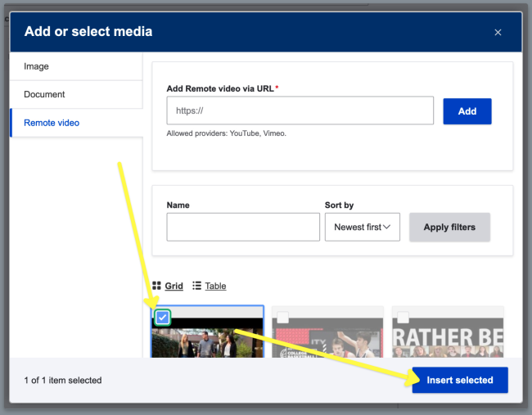Check the second video thumbnail's checkbox
Viewport: 532px width, 415px height.
coord(282,318)
